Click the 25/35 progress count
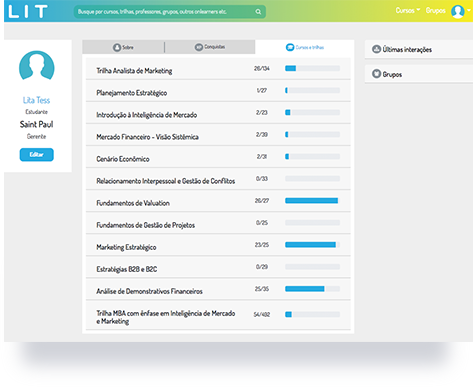The height and width of the screenshot is (387, 473). point(262,289)
